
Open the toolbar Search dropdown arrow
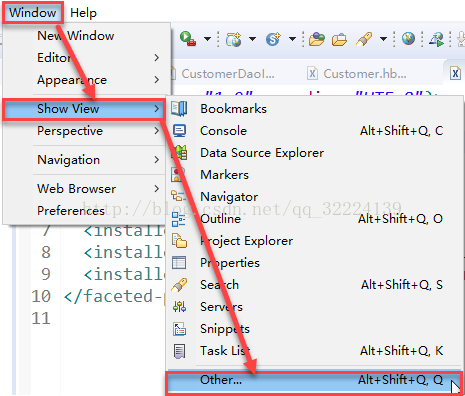(384, 39)
